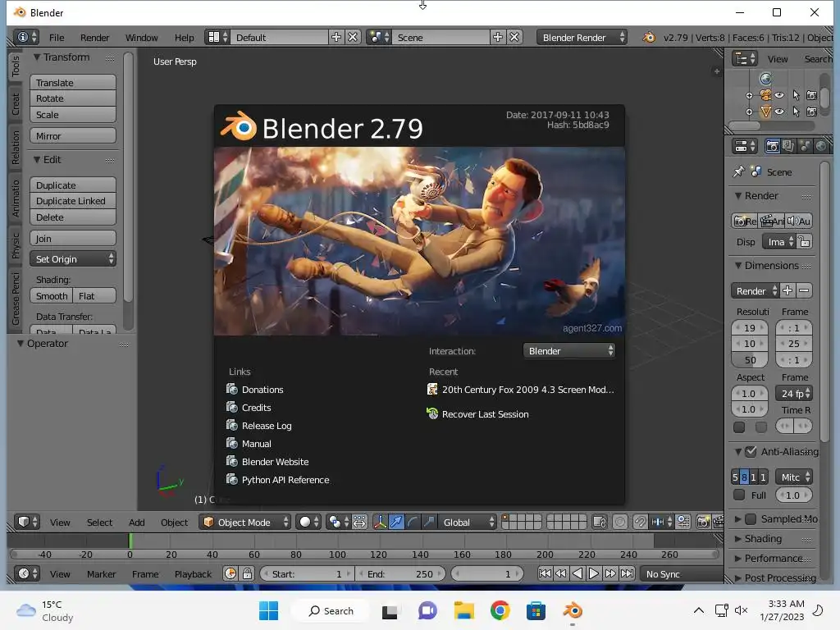Click the pin ID icon in properties
Image resolution: width=840 pixels, height=630 pixels.
pos(739,172)
